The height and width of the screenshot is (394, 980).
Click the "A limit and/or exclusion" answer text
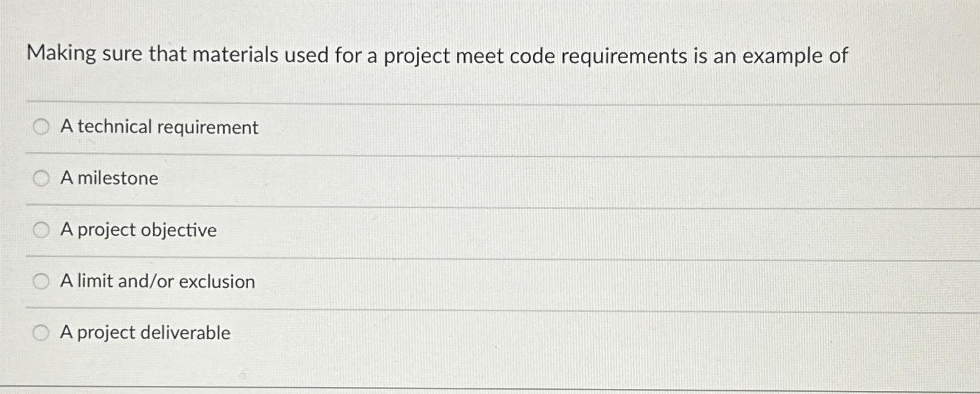[x=157, y=281]
